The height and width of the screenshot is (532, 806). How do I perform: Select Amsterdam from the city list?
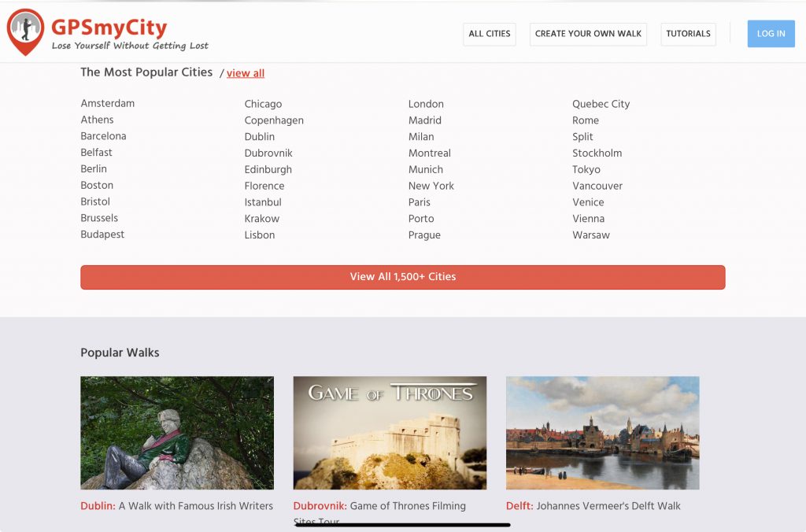click(107, 103)
